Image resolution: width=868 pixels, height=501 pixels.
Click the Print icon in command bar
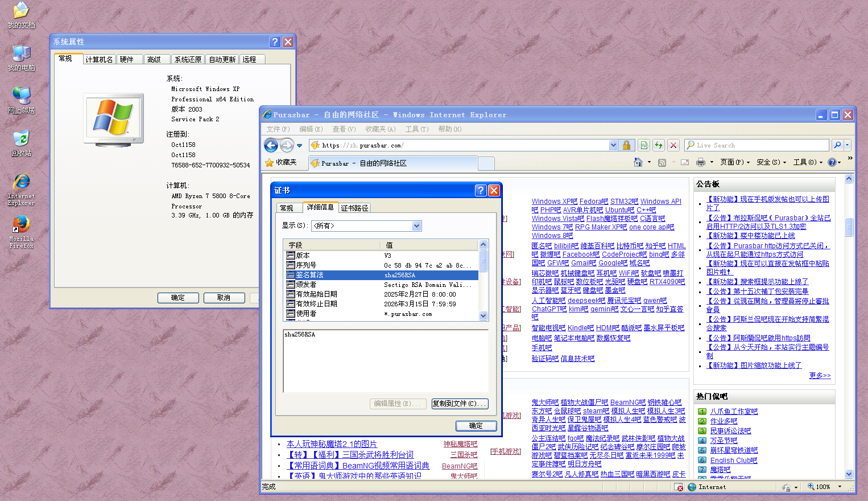[x=701, y=162]
